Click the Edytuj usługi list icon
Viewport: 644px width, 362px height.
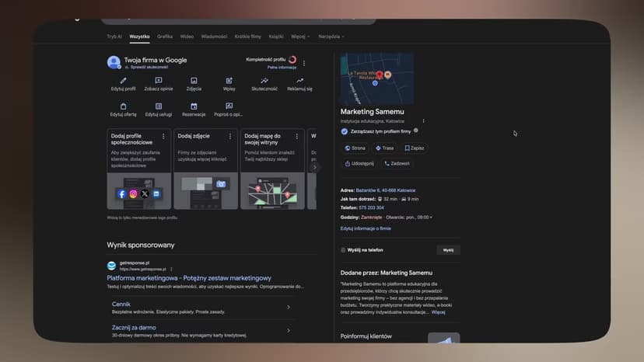[x=159, y=106]
